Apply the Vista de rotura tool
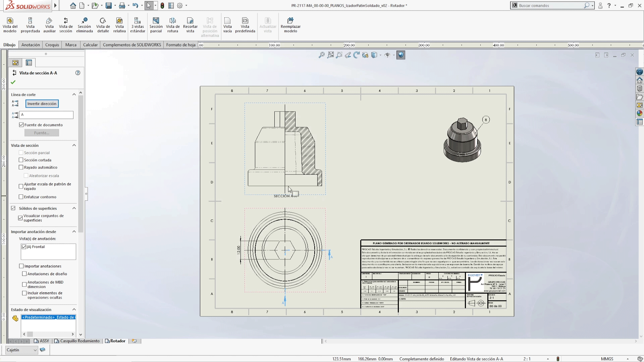The image size is (644, 362). 173,25
